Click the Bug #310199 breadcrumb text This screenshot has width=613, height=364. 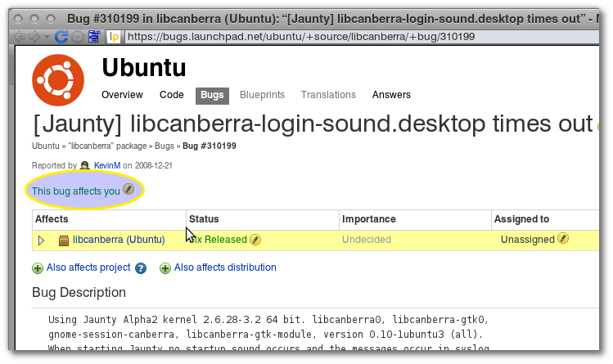[210, 146]
